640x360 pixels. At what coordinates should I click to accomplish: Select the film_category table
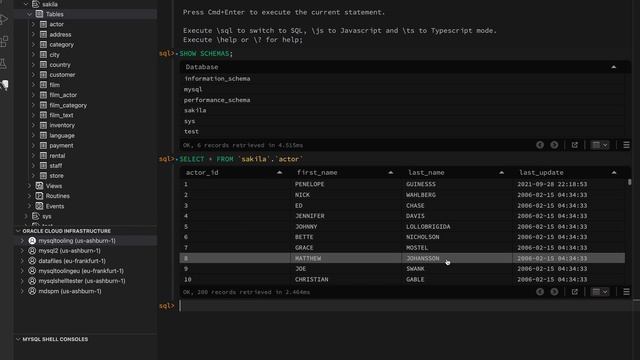click(68, 105)
